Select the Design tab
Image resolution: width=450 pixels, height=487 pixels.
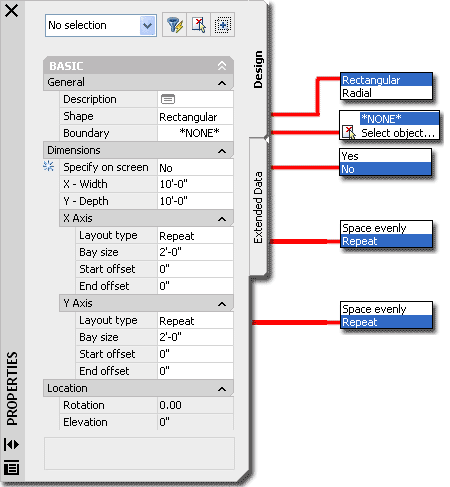pyautogui.click(x=258, y=69)
